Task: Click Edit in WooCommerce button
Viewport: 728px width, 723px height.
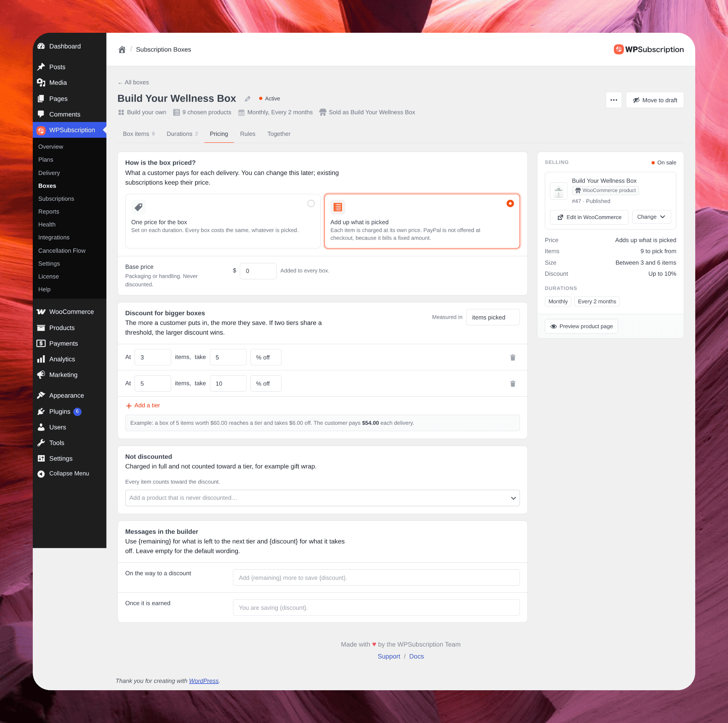Action: (x=589, y=217)
